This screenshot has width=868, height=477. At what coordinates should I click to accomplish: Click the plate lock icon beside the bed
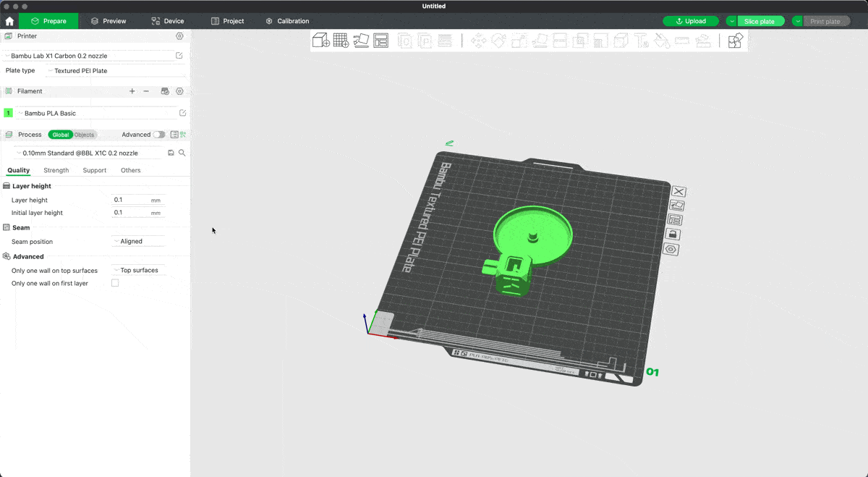click(x=673, y=235)
